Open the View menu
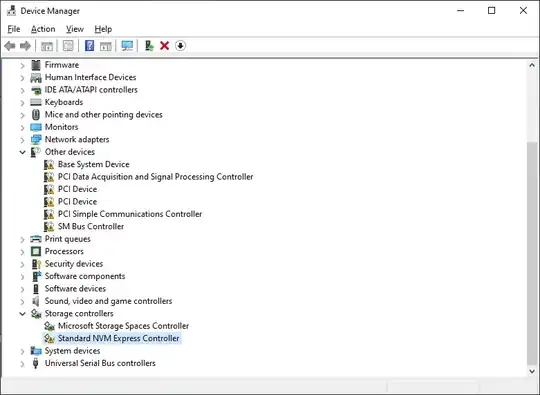The height and width of the screenshot is (395, 540). click(75, 29)
